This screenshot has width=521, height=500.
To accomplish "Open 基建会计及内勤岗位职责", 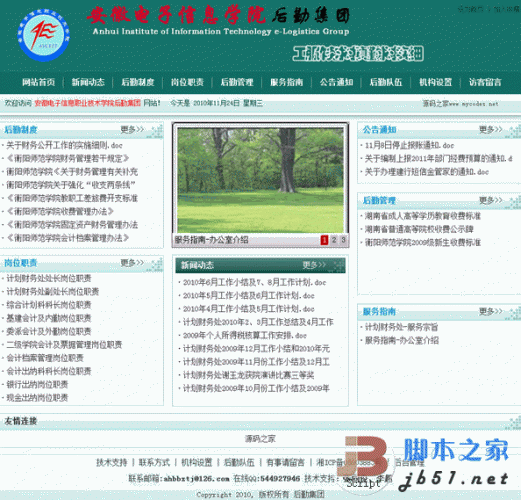I will coord(49,318).
